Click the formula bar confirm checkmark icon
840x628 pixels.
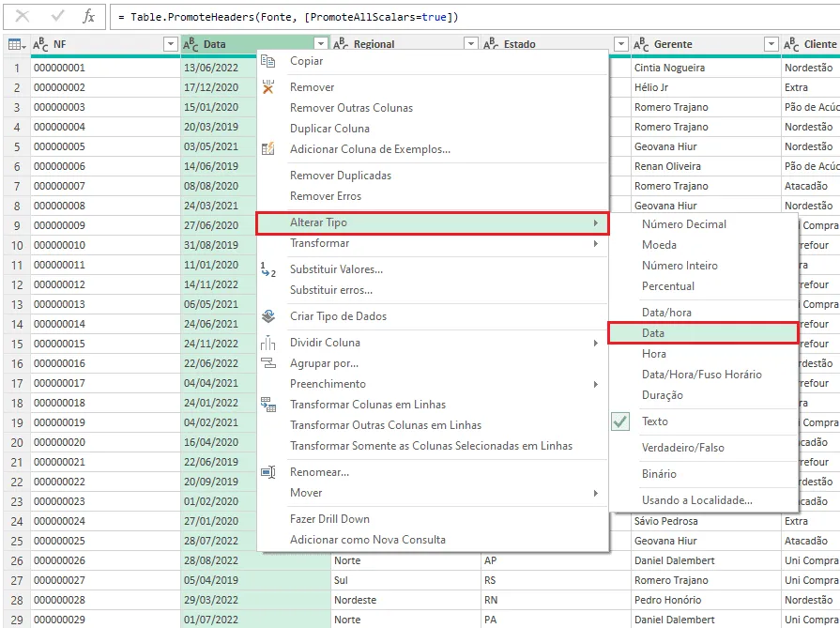(57, 17)
